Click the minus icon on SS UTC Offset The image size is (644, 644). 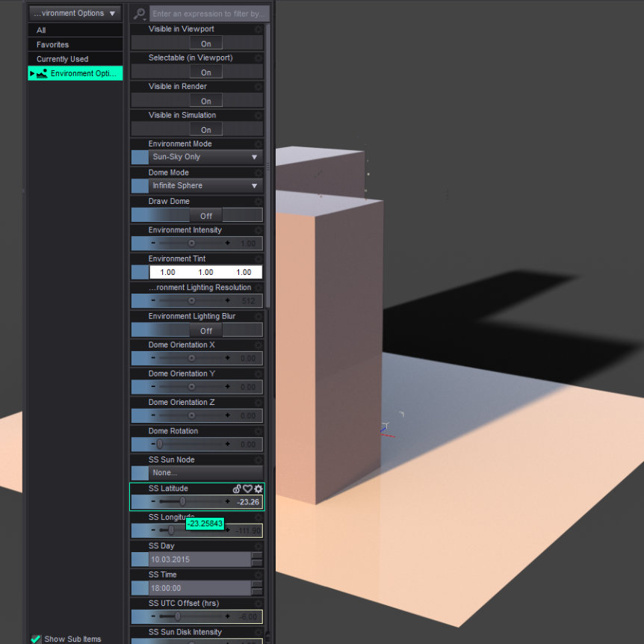coord(153,616)
